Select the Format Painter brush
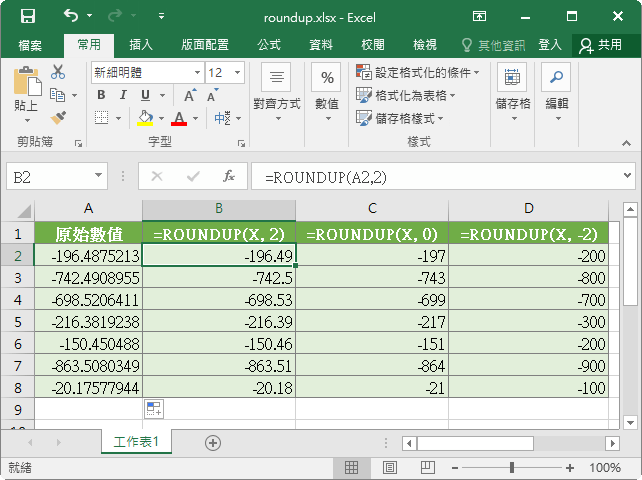 (58, 118)
